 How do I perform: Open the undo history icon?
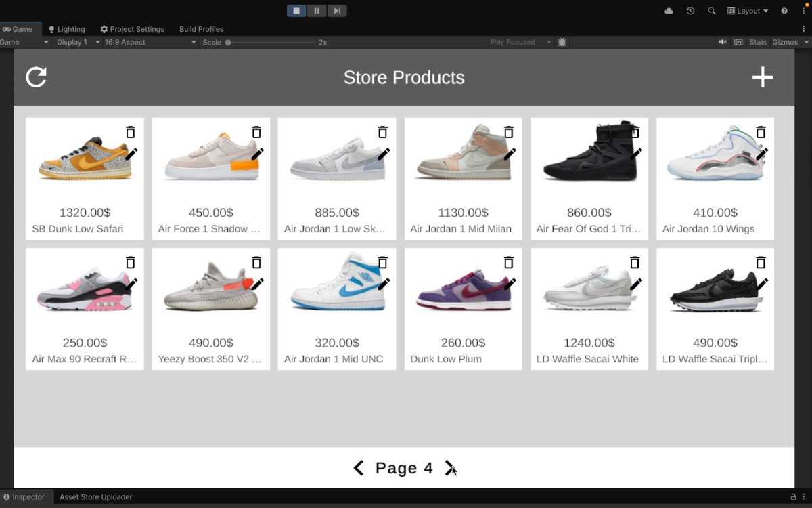[x=690, y=11]
